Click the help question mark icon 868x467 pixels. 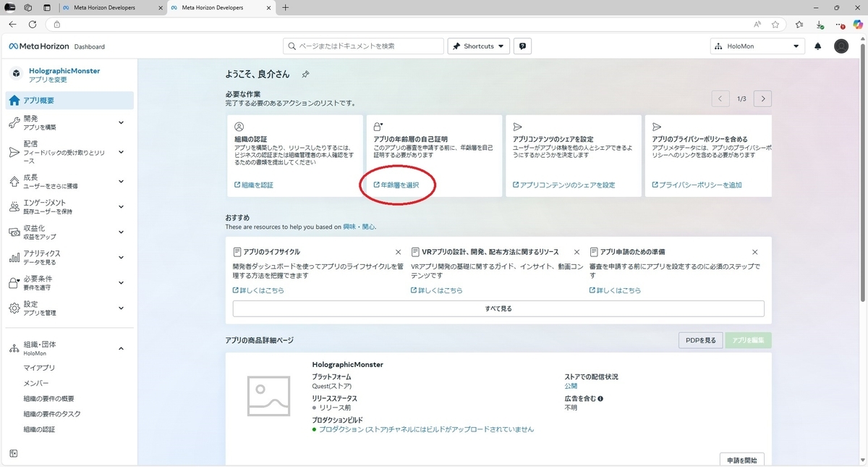(523, 46)
